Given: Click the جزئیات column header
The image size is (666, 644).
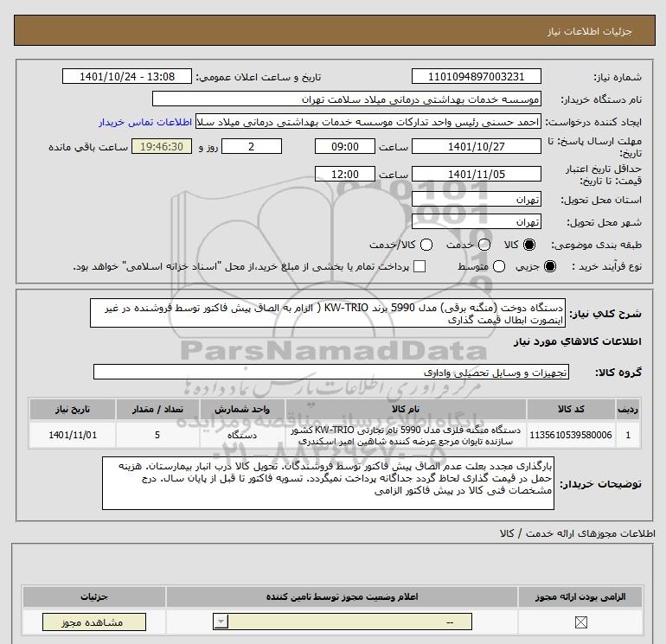Looking at the screenshot, I should pos(94,596).
